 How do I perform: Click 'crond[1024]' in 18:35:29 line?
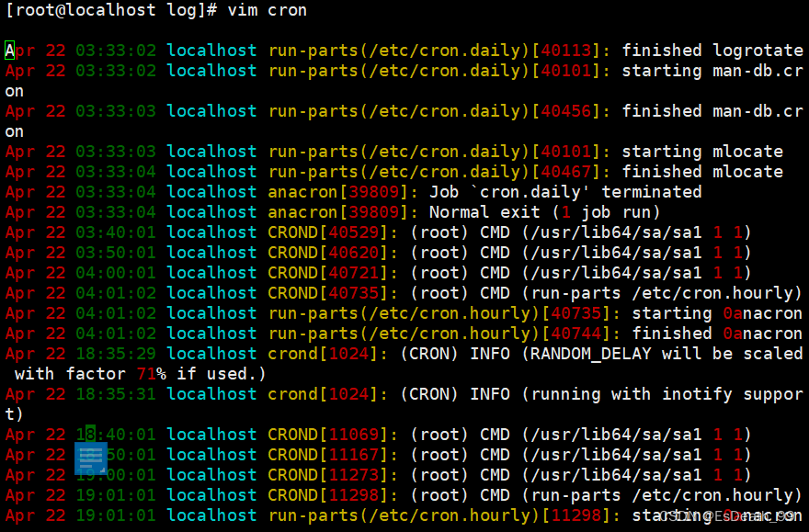tap(324, 354)
